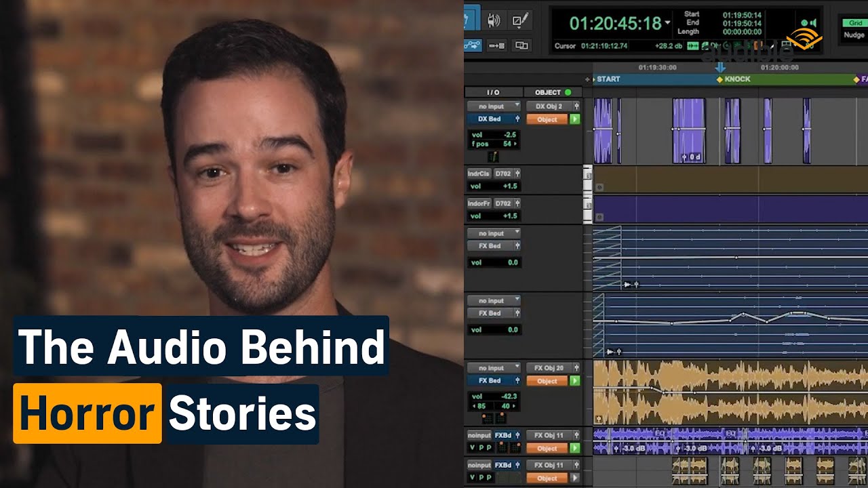Screen dimensions: 868x488
Task: Open IndrCls input selector
Action: coord(479,174)
